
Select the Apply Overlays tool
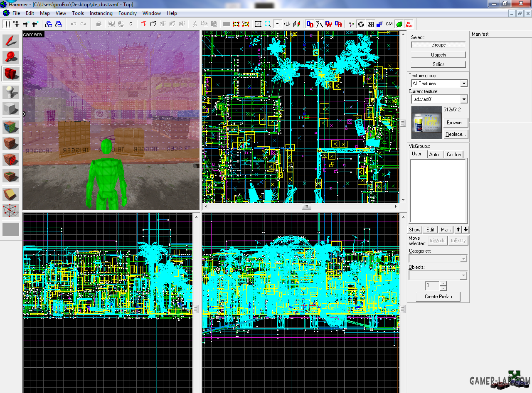pyautogui.click(x=11, y=176)
